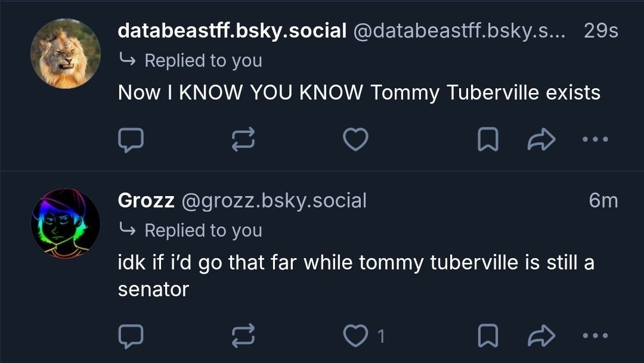Open post reading 'Now I KNOW YOU KNOW'
This screenshot has height=363, width=644.
tap(359, 92)
